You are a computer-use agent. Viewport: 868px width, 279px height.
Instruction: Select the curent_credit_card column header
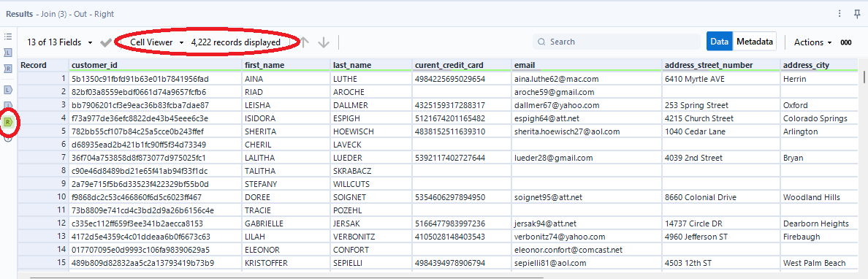(462, 65)
